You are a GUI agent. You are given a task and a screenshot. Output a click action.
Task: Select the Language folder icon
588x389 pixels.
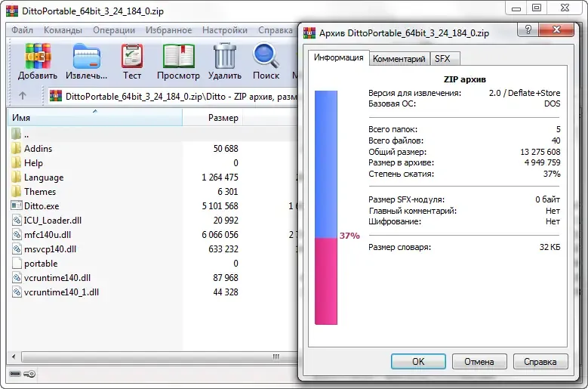[x=16, y=177]
